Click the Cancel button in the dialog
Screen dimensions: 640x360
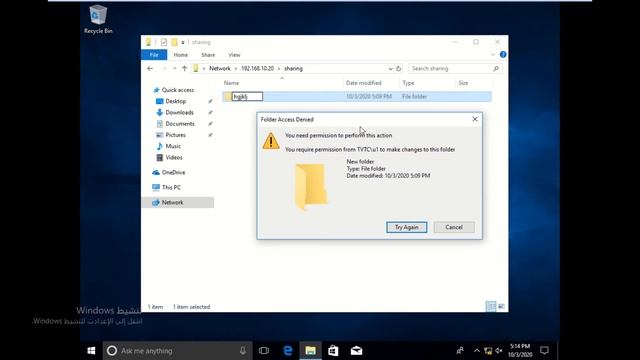pos(454,227)
